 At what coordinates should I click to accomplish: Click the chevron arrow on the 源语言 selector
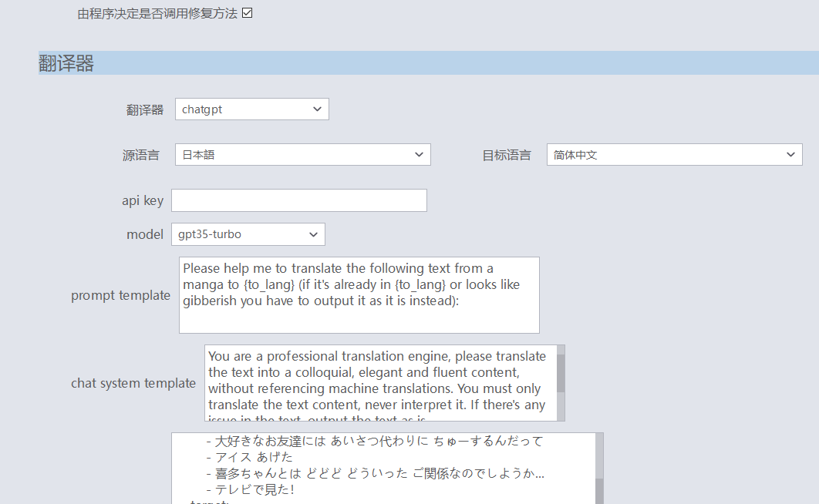coord(420,154)
